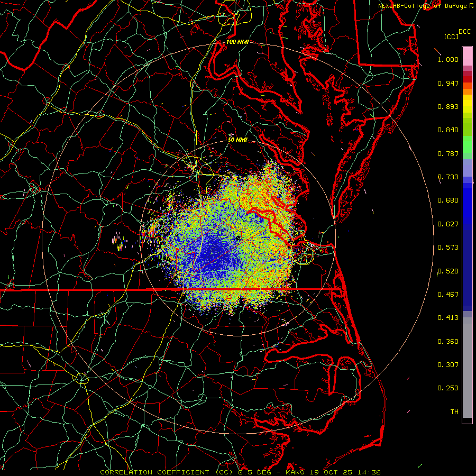The image size is (476, 476).
Task: Click the 'TH' threshold label
Action: 454,412
